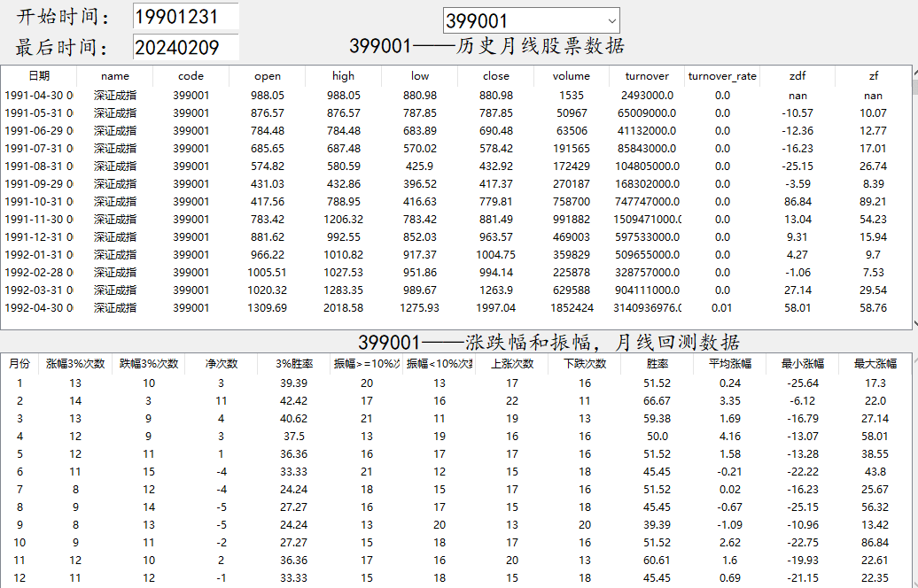Click the 最小涨幅 column header
This screenshot has width=918, height=588.
tap(803, 364)
